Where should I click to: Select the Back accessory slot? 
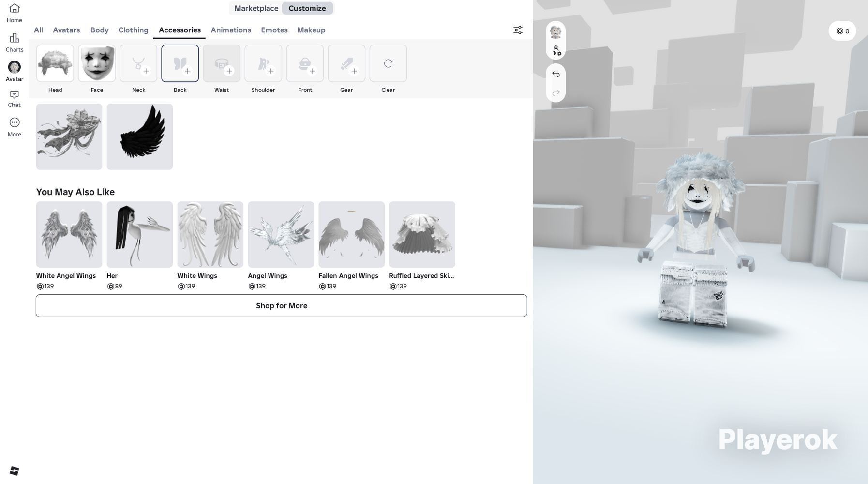(180, 63)
